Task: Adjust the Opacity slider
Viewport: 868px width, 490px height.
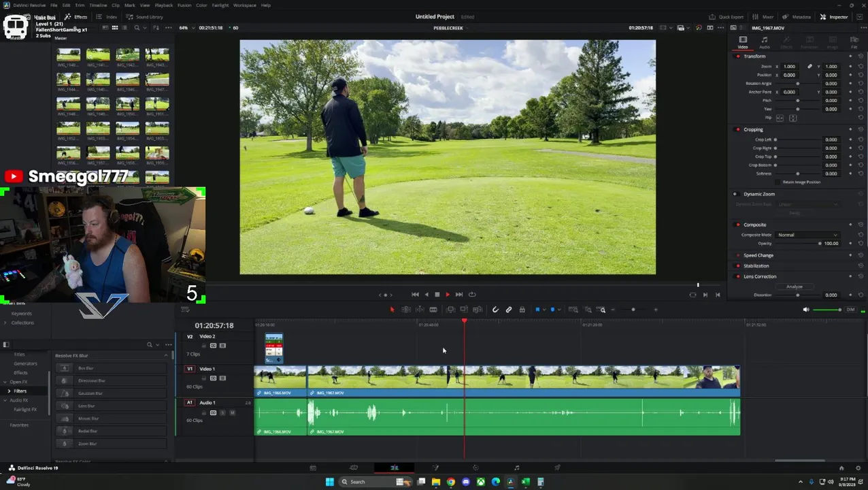Action: pos(798,243)
